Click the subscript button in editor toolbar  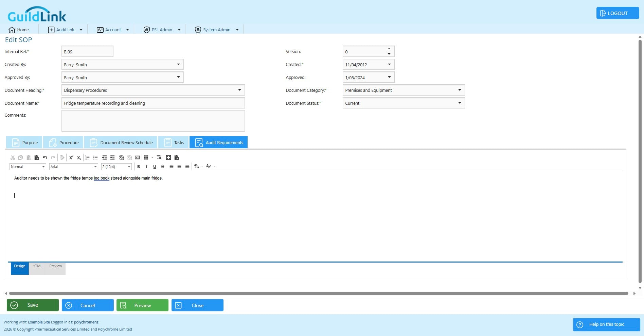[79, 157]
